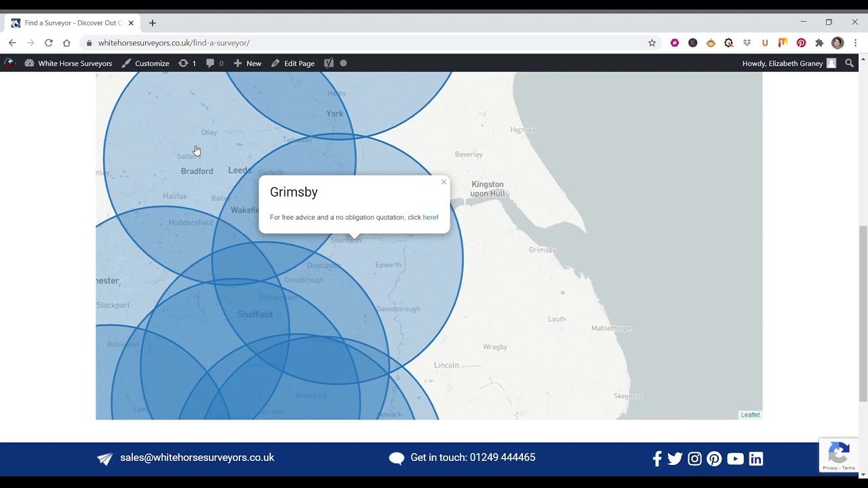The height and width of the screenshot is (488, 868).
Task: Click the Sheffield label on map
Action: tap(255, 314)
